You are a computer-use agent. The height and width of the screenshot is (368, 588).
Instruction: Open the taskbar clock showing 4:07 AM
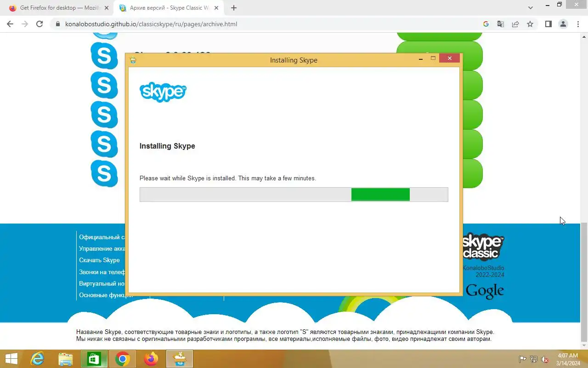568,359
